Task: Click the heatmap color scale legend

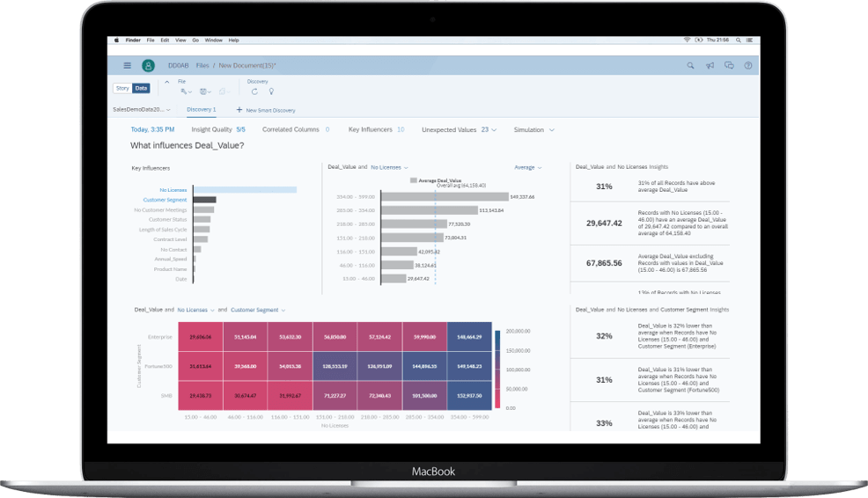Action: (x=499, y=370)
